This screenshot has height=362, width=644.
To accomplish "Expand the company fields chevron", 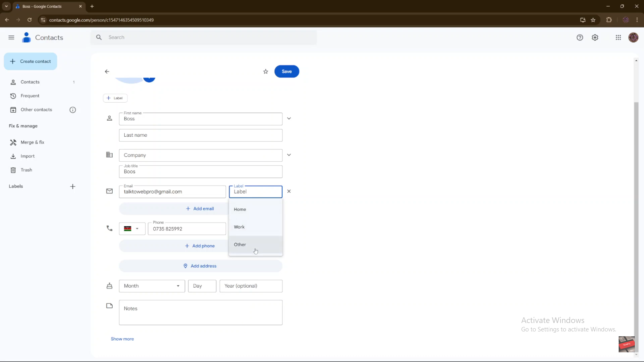I will point(289,155).
